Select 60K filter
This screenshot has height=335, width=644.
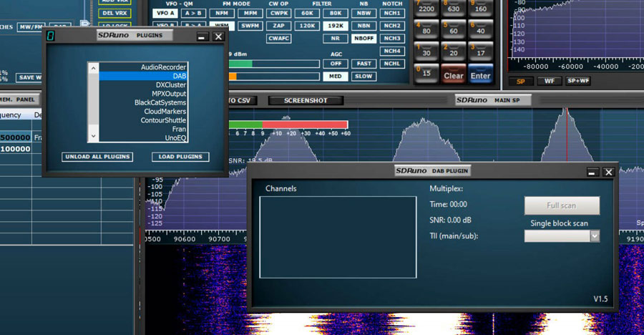(x=307, y=13)
